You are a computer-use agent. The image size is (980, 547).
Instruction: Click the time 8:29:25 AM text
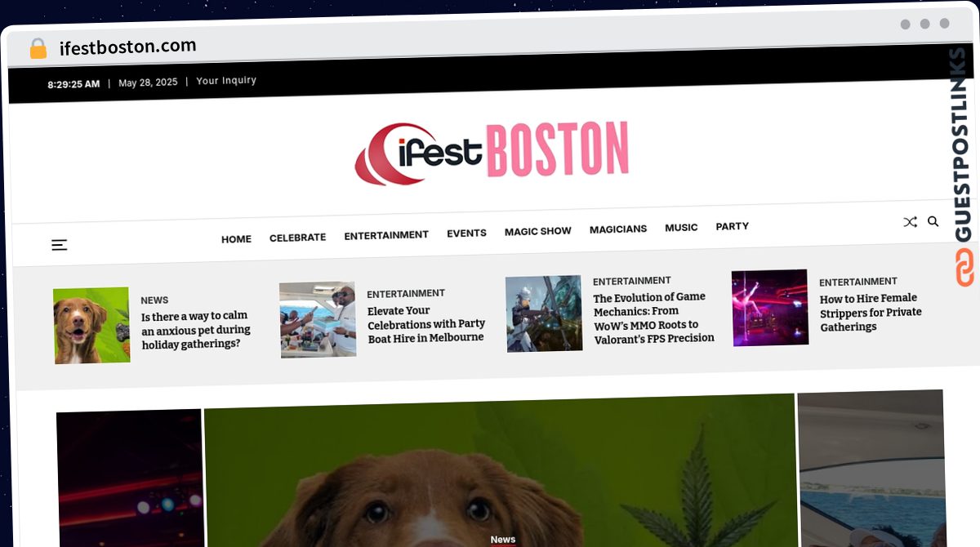73,84
